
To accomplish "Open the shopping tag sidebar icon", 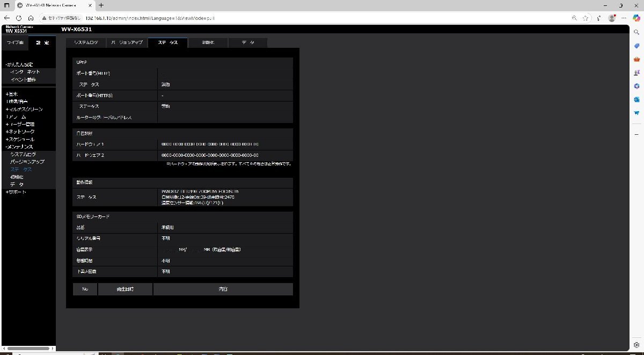I will pos(636,46).
